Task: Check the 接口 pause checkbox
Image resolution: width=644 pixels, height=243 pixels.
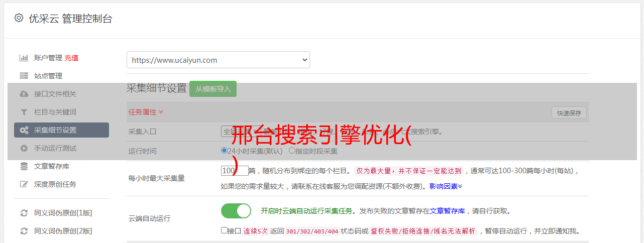Action: (224, 230)
